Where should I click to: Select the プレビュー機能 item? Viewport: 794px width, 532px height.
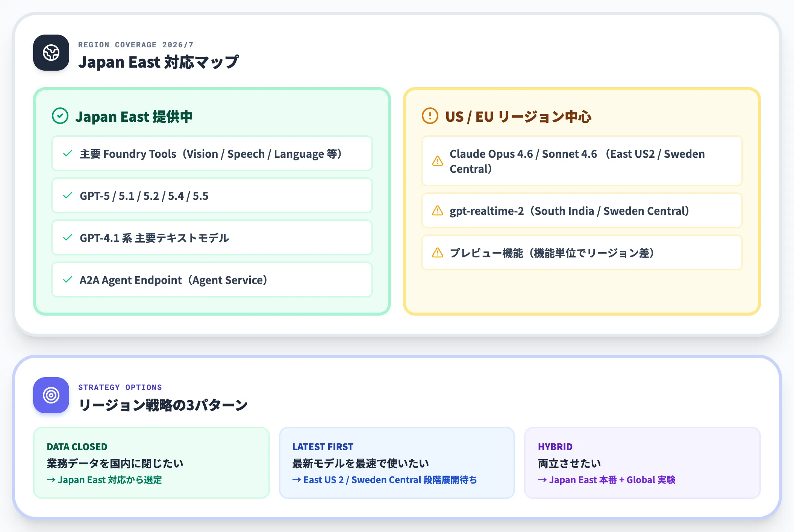click(582, 252)
